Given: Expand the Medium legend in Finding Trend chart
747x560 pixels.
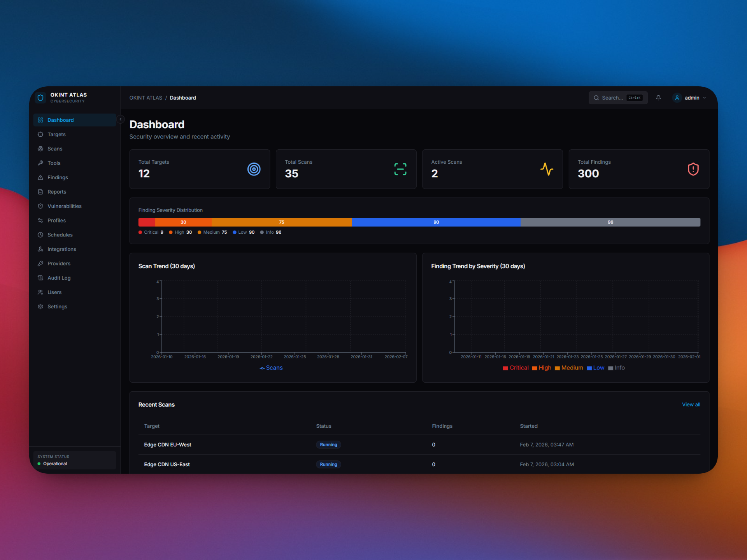Looking at the screenshot, I should tap(569, 367).
